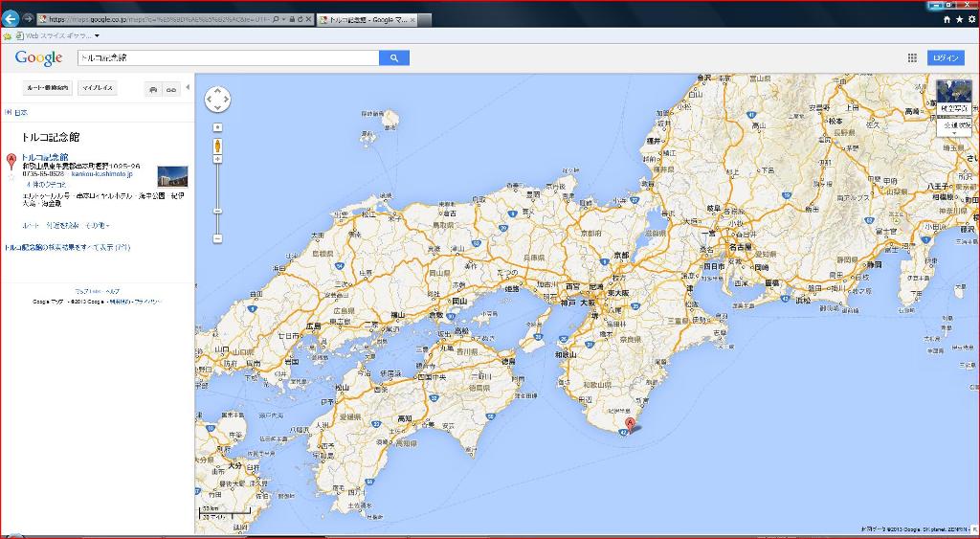Open the address bar search dropdown arrow
The image size is (980, 539).
point(284,19)
